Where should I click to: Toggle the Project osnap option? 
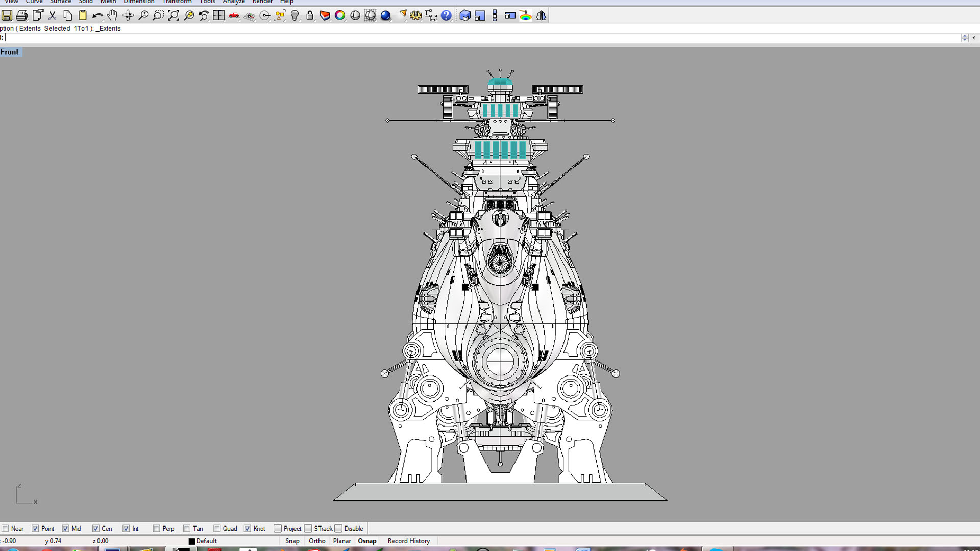[278, 529]
